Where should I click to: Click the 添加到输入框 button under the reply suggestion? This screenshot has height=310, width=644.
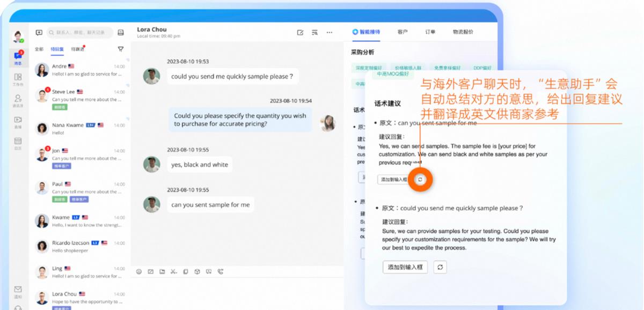click(x=405, y=267)
